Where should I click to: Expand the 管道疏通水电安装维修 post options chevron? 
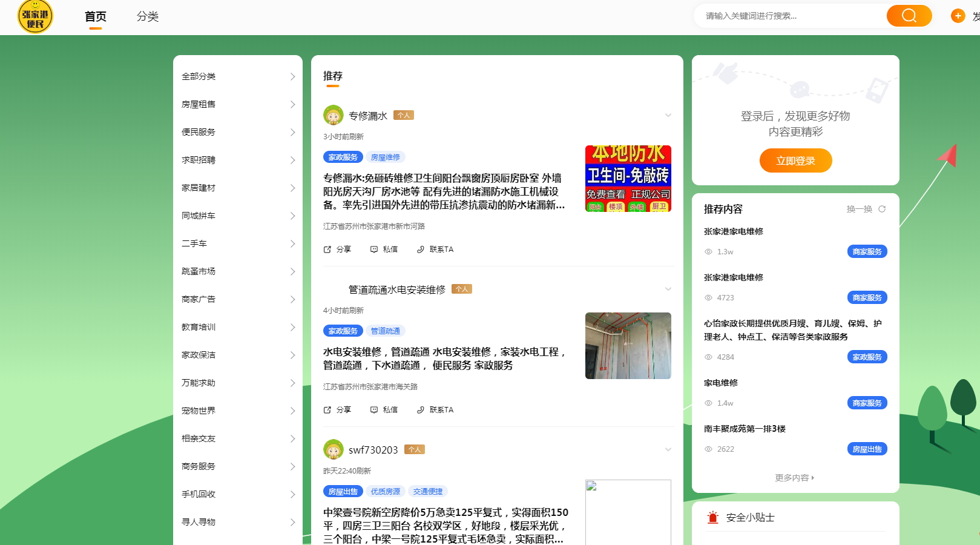click(668, 289)
